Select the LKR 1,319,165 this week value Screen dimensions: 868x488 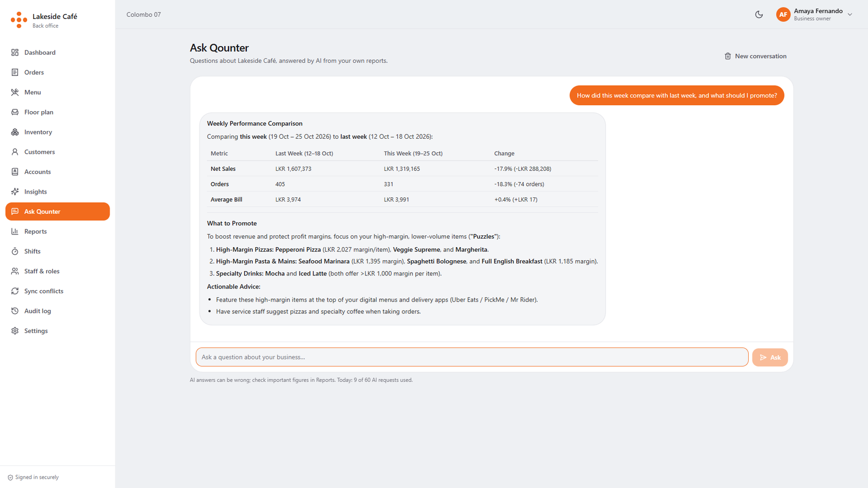[x=402, y=169]
